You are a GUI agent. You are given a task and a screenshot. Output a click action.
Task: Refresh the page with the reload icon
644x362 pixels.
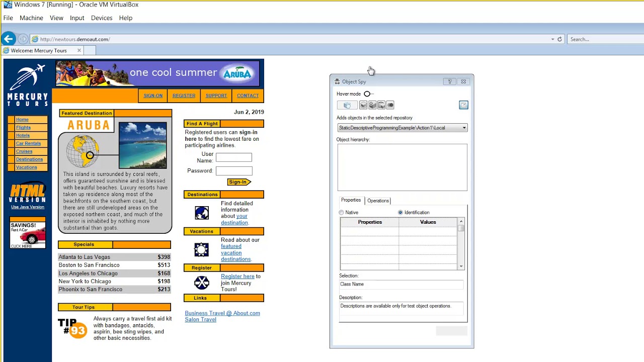pos(559,39)
